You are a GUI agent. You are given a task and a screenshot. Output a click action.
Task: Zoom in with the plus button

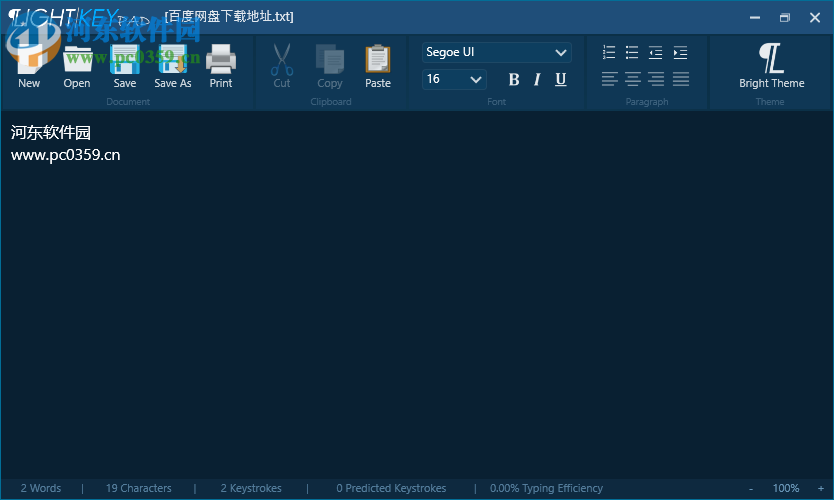(821, 488)
